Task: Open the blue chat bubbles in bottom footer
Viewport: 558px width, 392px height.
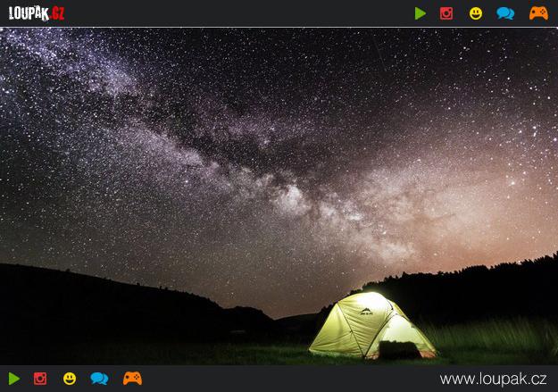Action: pos(99,379)
